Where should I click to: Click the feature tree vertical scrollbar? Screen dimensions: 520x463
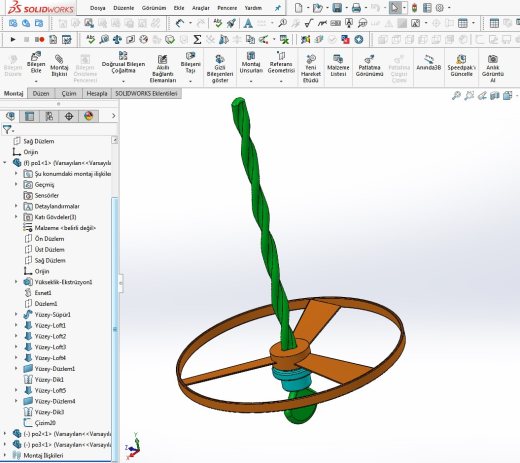(115, 328)
